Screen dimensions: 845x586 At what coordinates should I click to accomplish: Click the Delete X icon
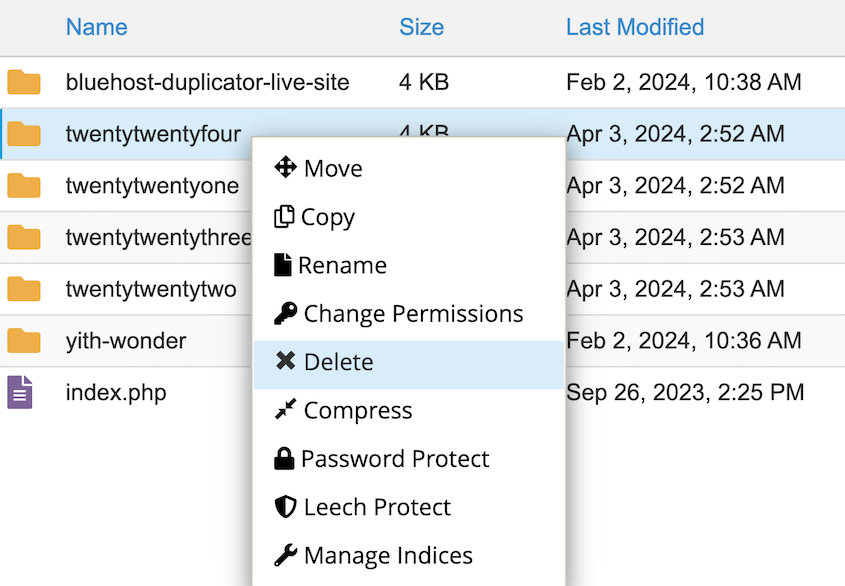[x=285, y=361]
